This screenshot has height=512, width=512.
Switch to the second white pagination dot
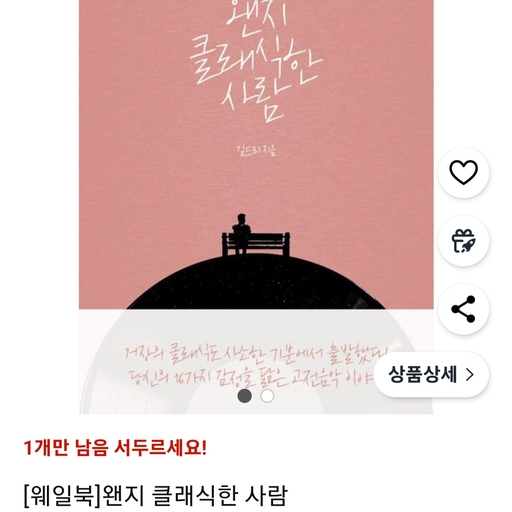[x=267, y=396]
